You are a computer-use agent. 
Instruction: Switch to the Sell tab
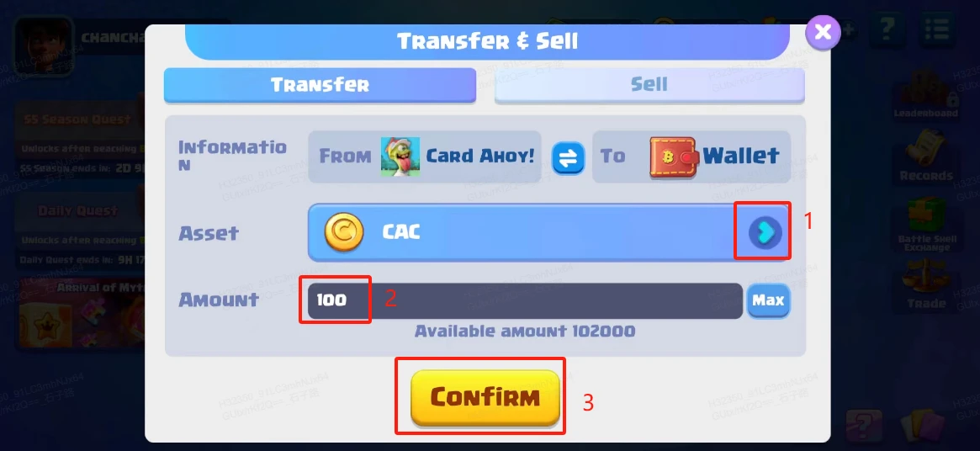click(x=649, y=85)
